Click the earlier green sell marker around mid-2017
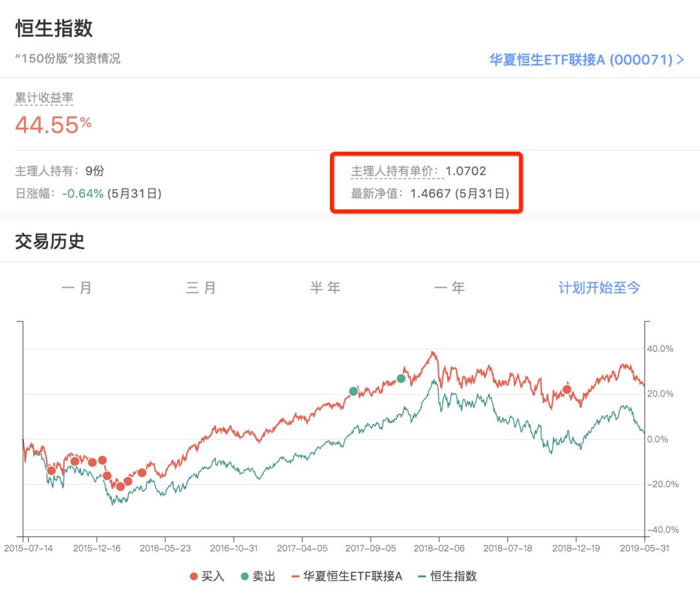Image resolution: width=700 pixels, height=593 pixels. click(353, 391)
